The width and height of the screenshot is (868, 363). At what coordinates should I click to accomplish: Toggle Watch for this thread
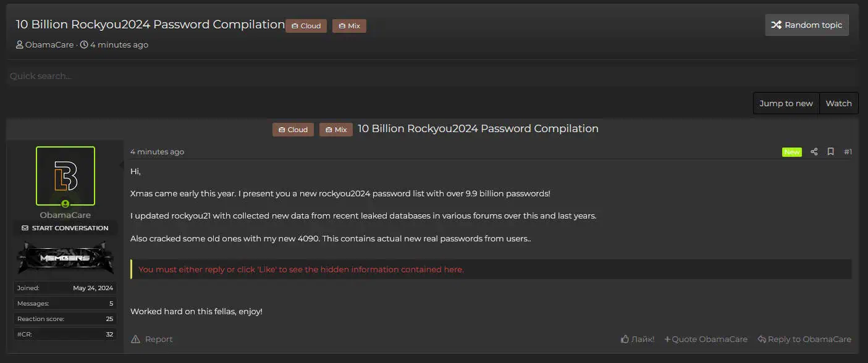(838, 102)
